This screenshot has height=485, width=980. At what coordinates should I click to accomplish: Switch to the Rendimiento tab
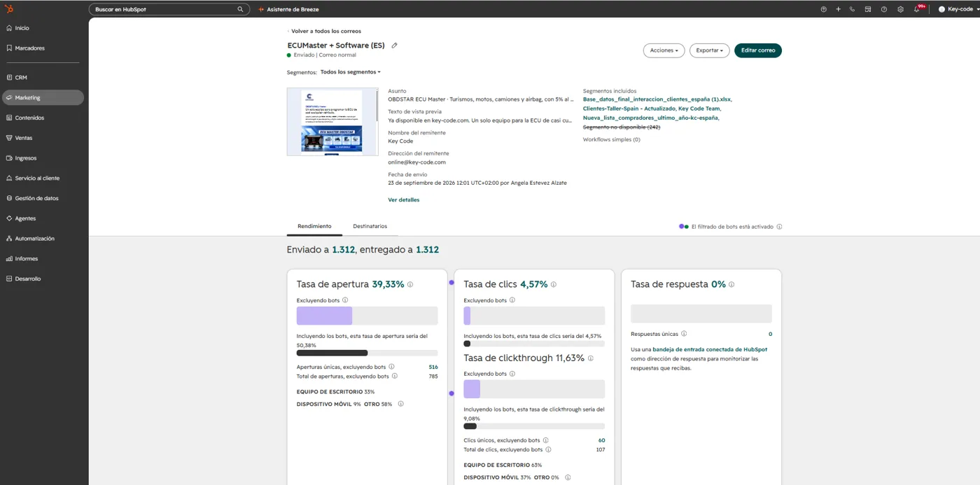pos(314,226)
